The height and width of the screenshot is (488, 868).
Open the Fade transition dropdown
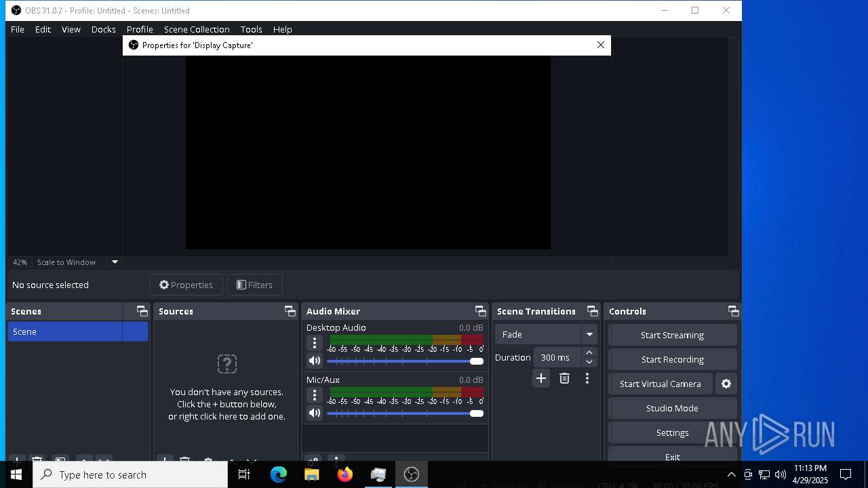click(x=546, y=334)
